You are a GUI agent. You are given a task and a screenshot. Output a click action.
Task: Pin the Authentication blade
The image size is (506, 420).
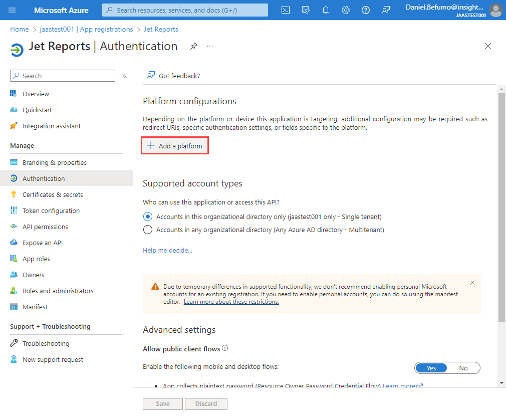(193, 46)
